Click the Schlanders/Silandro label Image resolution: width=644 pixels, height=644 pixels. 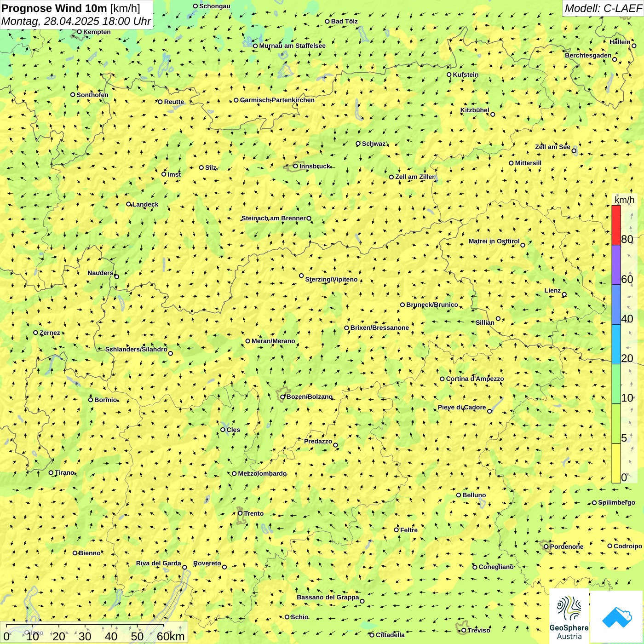[136, 349]
